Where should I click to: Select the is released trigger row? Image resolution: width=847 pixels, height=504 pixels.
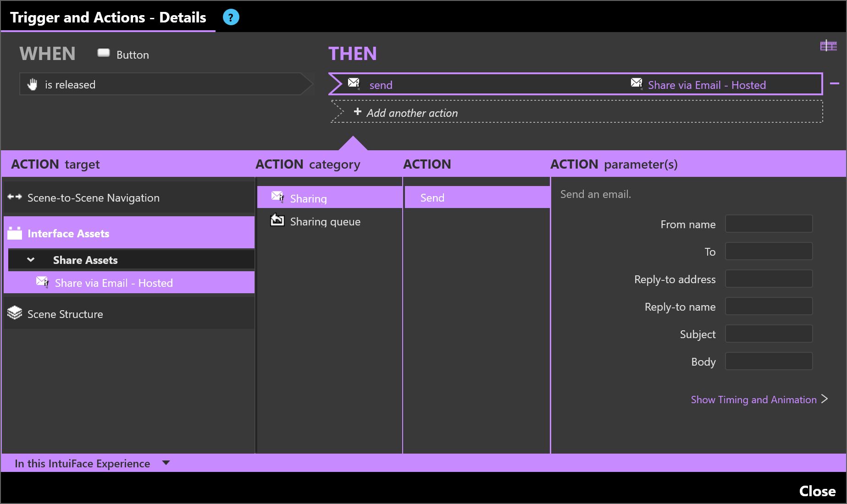(x=166, y=84)
